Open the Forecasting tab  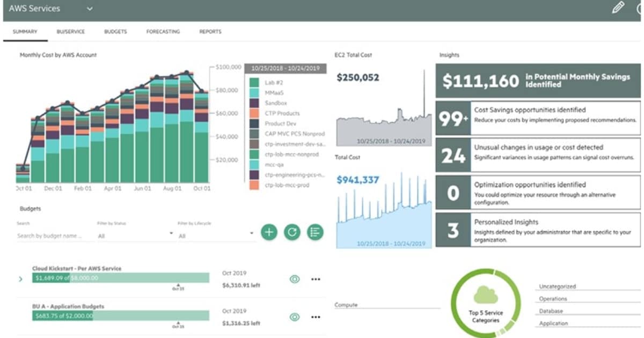pos(163,32)
